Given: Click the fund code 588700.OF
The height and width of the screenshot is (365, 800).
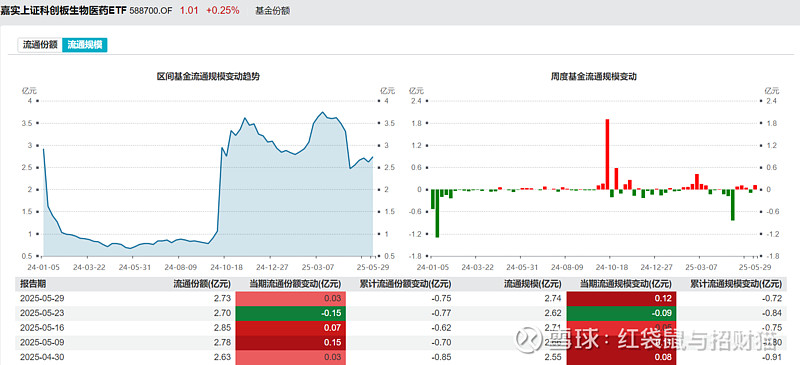Looking at the screenshot, I should (x=151, y=10).
